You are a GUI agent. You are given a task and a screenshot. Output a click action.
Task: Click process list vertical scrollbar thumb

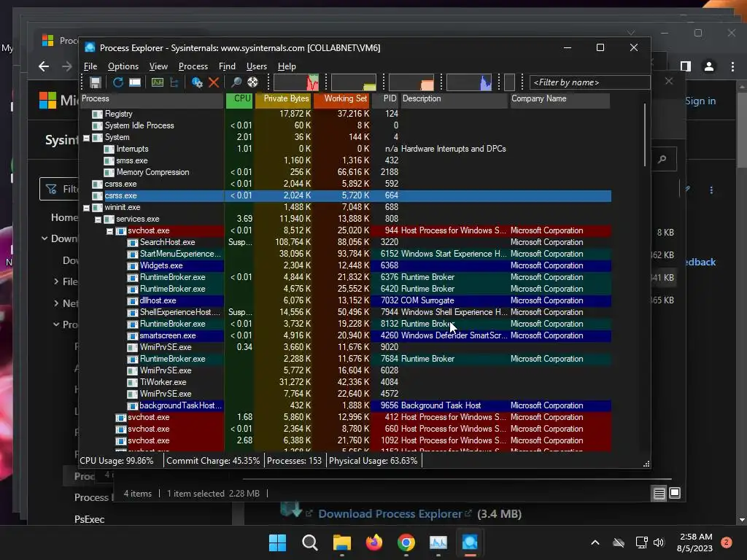(x=645, y=135)
